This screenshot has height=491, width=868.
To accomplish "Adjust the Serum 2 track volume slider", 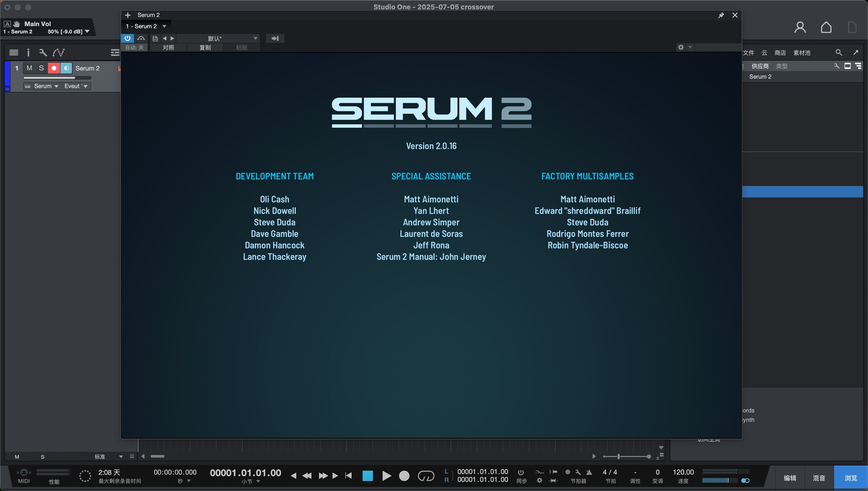I will [57, 78].
